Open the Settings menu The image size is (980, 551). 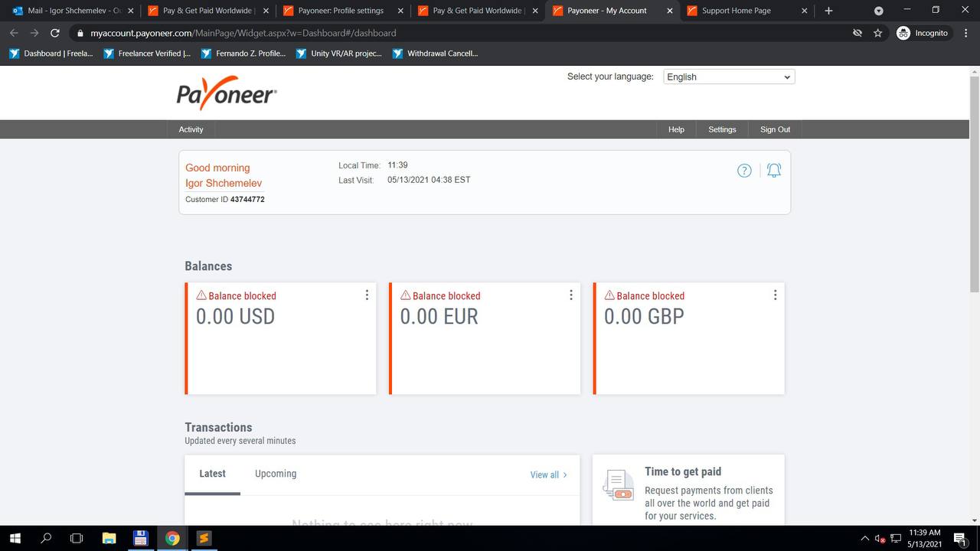click(x=722, y=129)
